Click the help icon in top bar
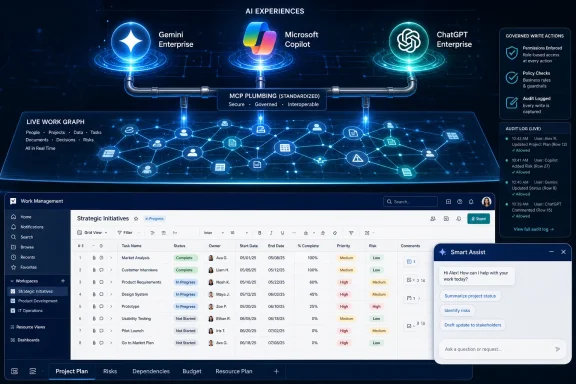576x384 pixels. 460,201
